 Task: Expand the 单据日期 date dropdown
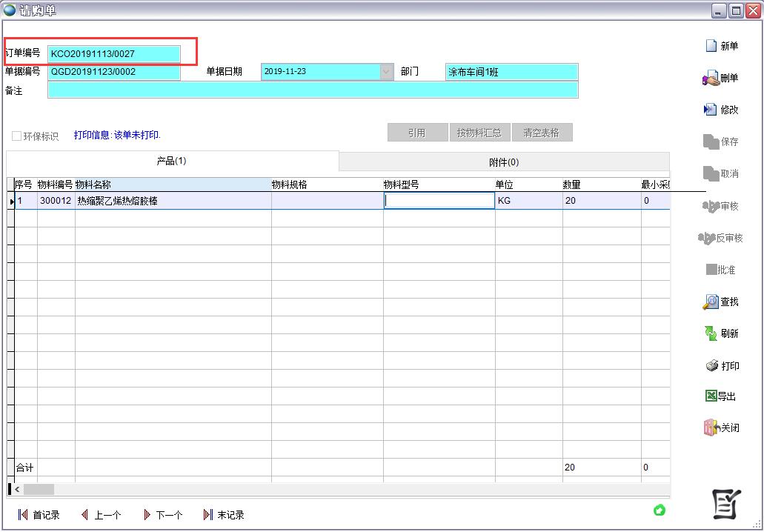[386, 72]
